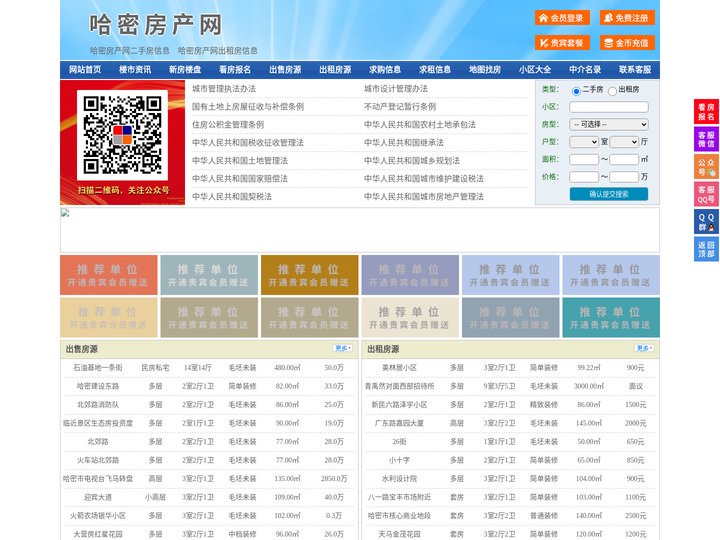Screen dimensions: 720x540
Task: Focus the minimum 面积 input field
Action: click(584, 159)
